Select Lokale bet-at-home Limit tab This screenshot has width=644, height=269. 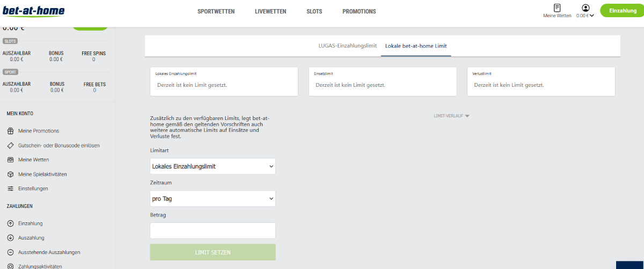coord(416,46)
